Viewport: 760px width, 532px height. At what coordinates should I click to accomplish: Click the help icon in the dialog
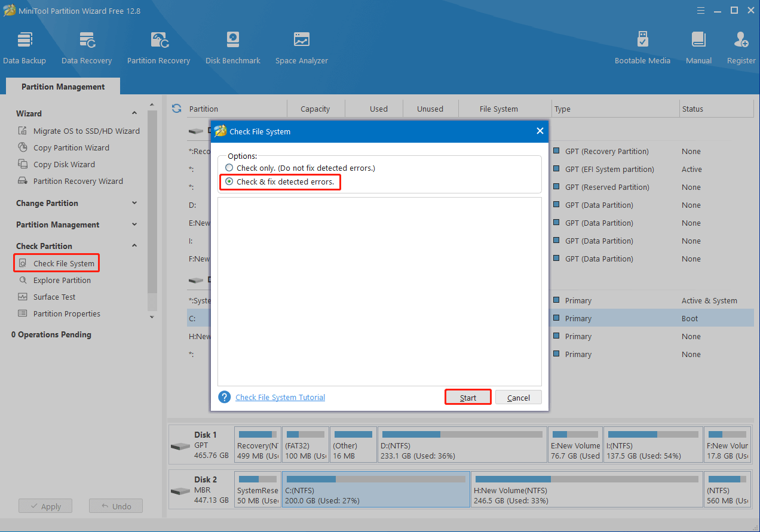[224, 396]
